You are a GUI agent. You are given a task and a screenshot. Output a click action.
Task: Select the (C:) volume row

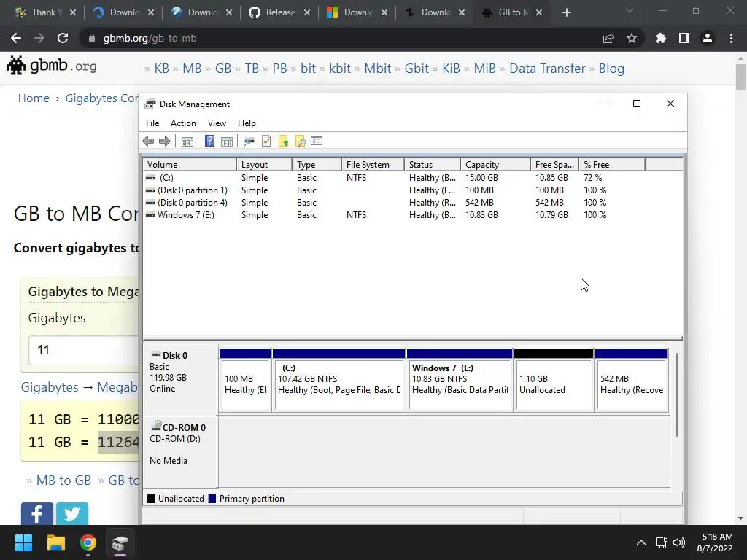[413, 178]
